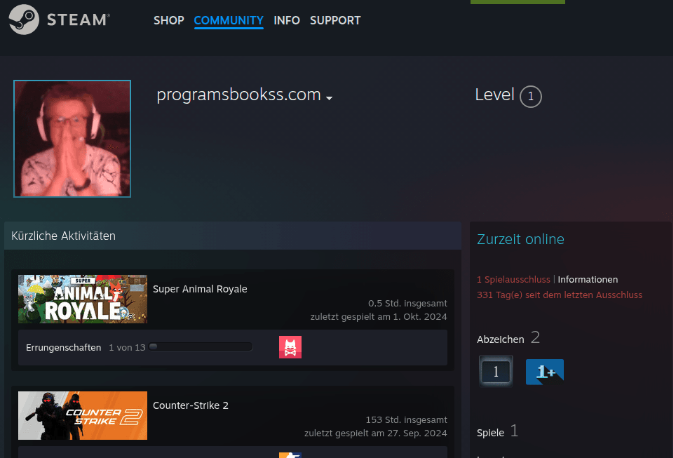This screenshot has width=673, height=458.
Task: Open the SHOP menu
Action: (169, 21)
